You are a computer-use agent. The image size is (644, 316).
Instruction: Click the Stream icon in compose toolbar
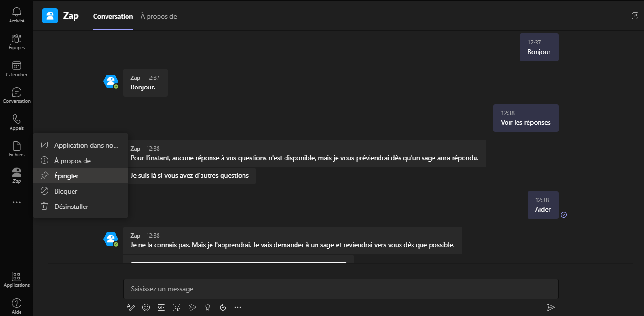(x=192, y=307)
